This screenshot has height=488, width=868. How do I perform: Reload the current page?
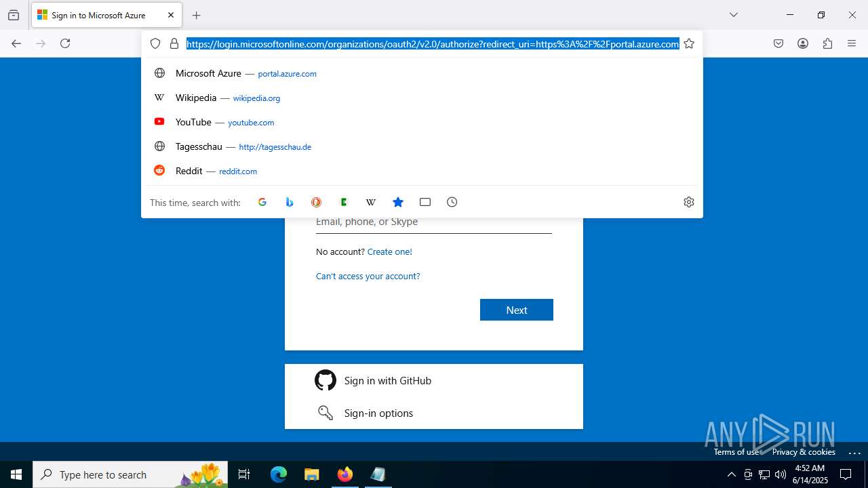pyautogui.click(x=65, y=43)
